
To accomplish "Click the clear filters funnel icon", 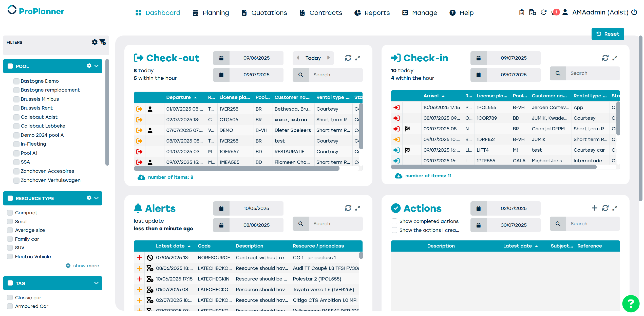I will tap(103, 42).
